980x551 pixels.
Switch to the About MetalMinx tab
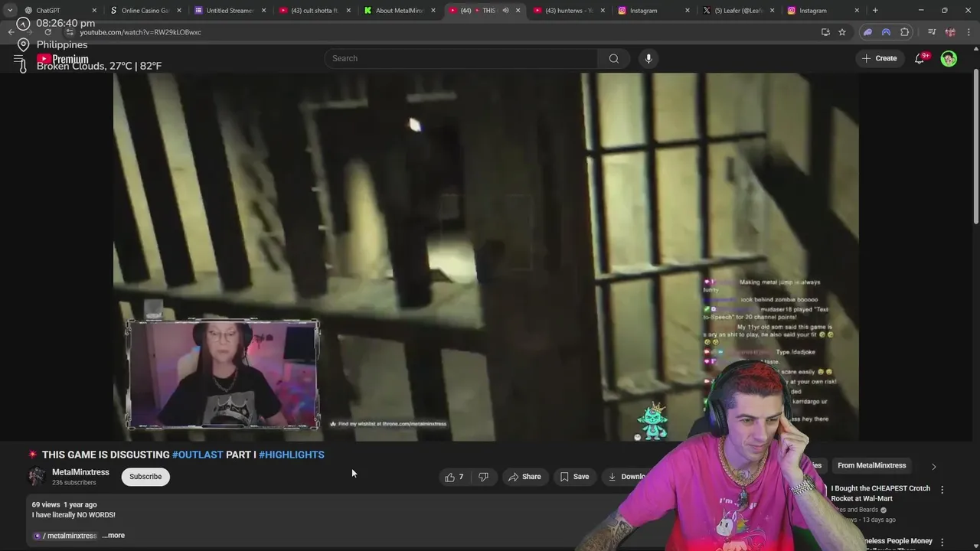399,11
